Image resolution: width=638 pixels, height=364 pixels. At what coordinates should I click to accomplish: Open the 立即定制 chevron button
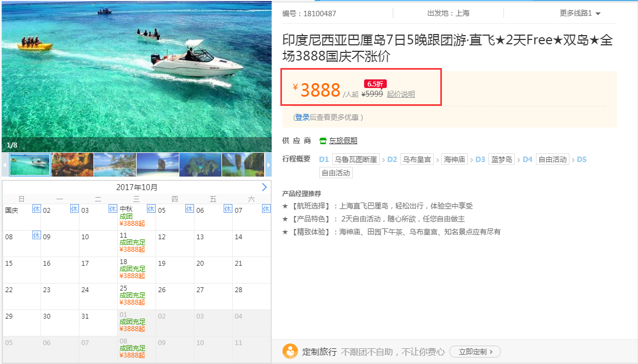tap(475, 352)
